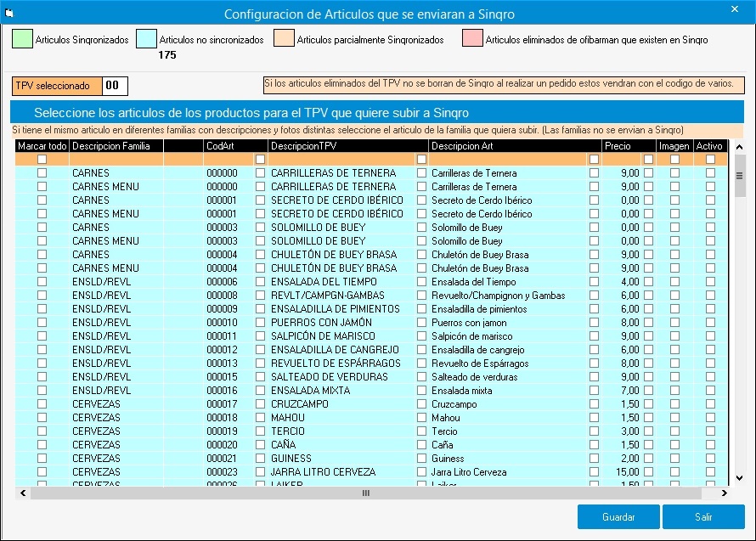This screenshot has width=756, height=541.
Task: Click the Imagen column header
Action: tap(674, 146)
